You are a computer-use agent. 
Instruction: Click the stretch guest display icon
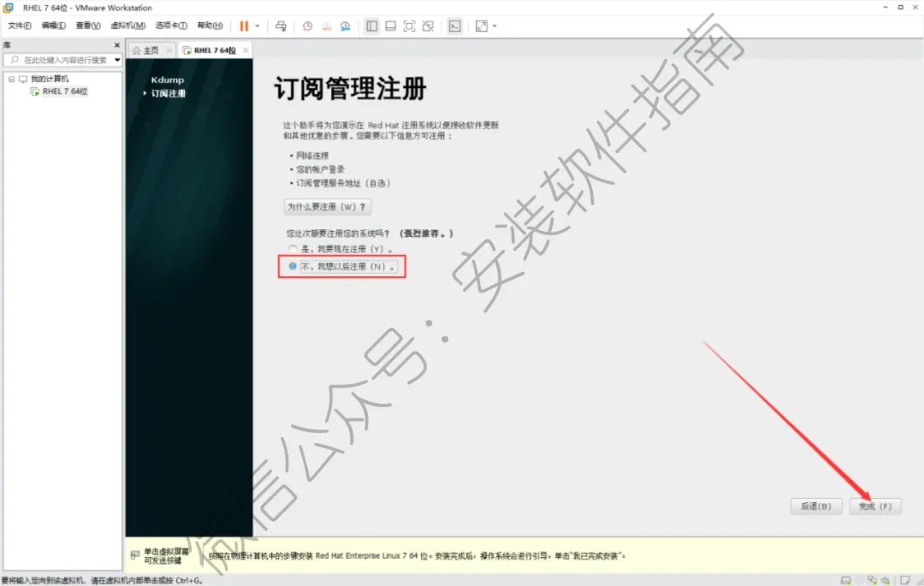point(482,26)
